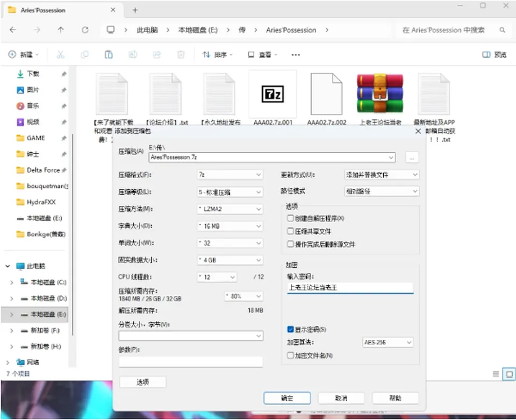This screenshot has width=516, height=420.
Task: Open the AES-256 encryption algorithm dropdown
Action: 388,343
